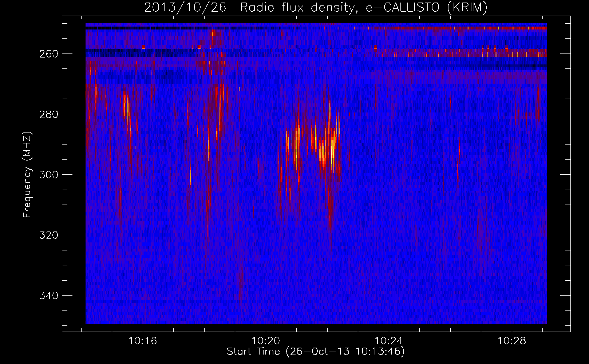This screenshot has width=589, height=364.
Task: Click the plot title mentioning e-CALLISTO (KRIM)
Action: click(x=316, y=7)
